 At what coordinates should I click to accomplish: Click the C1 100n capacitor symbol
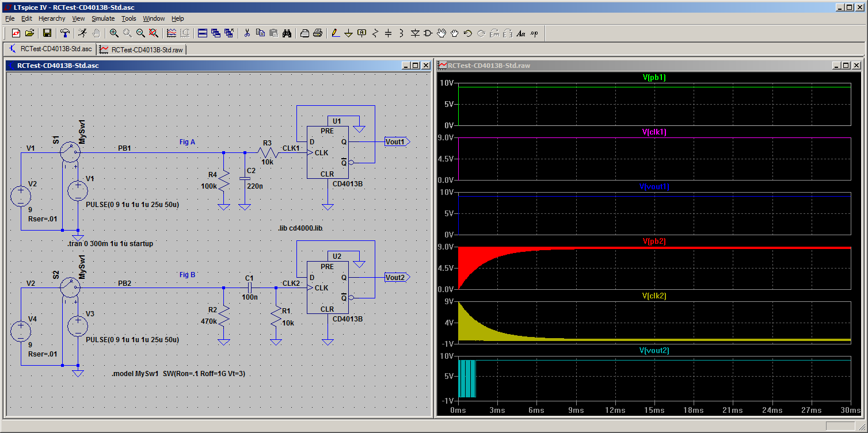tap(250, 287)
